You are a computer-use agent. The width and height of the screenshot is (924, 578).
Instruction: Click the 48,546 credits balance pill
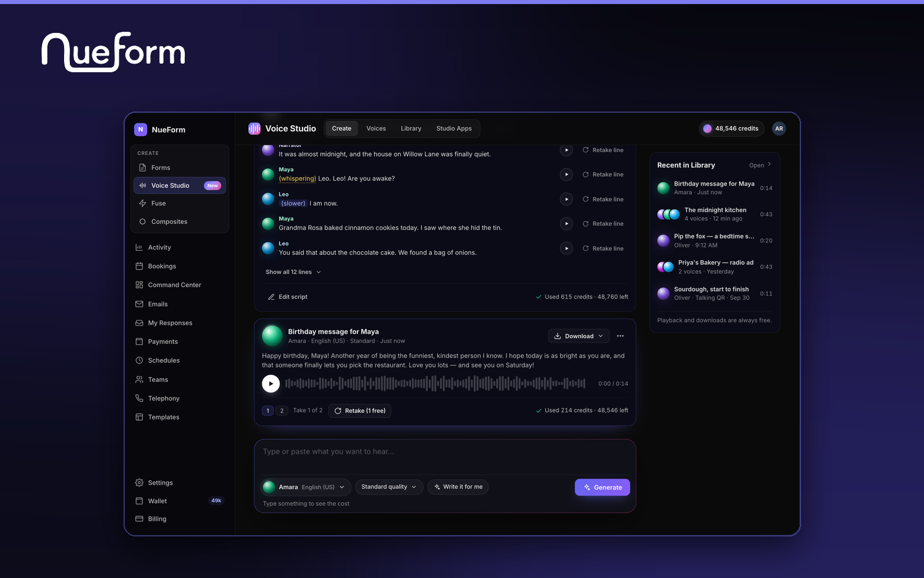pos(731,128)
